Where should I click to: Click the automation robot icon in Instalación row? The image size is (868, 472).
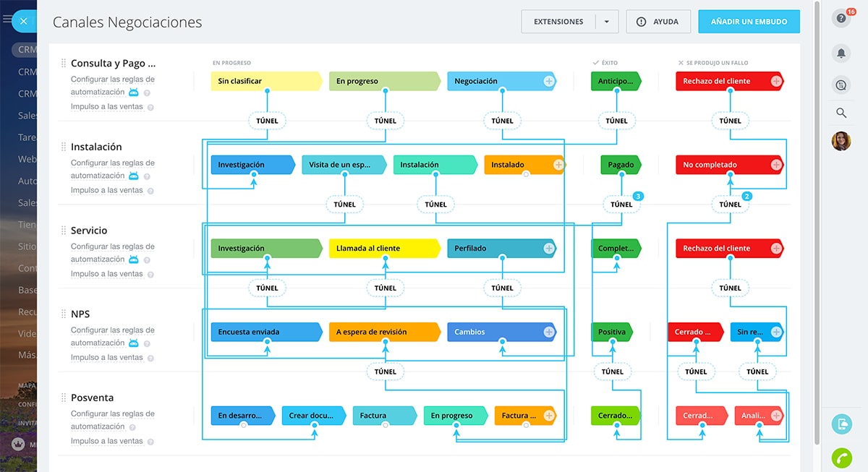point(133,176)
